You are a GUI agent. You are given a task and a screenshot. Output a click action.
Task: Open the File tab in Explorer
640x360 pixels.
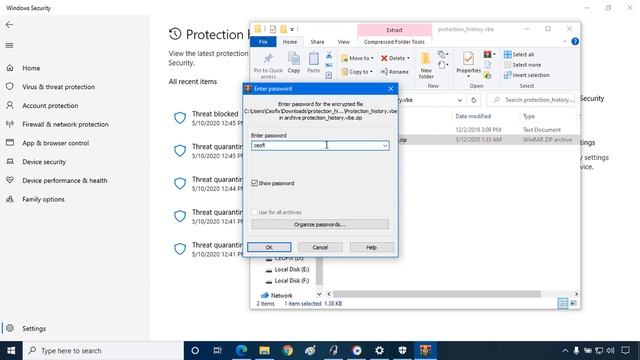tap(263, 42)
